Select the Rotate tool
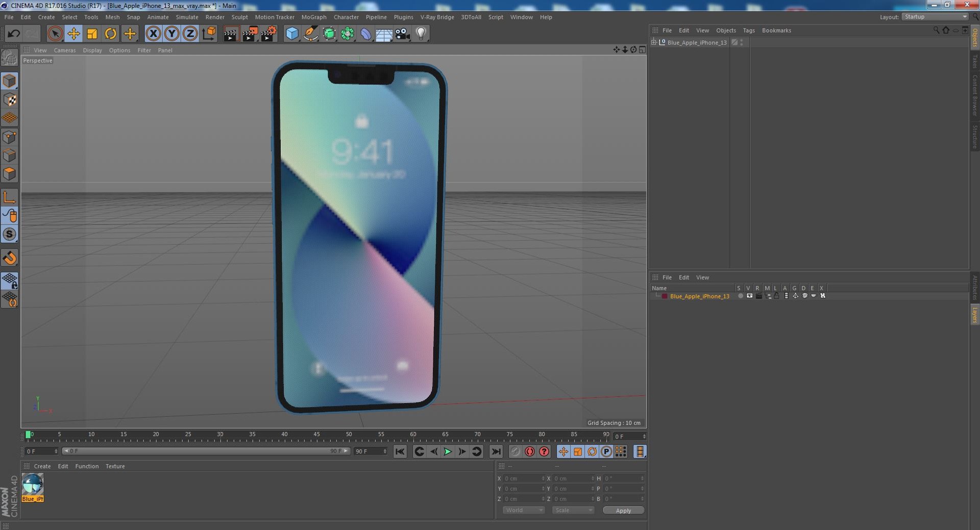 click(110, 34)
